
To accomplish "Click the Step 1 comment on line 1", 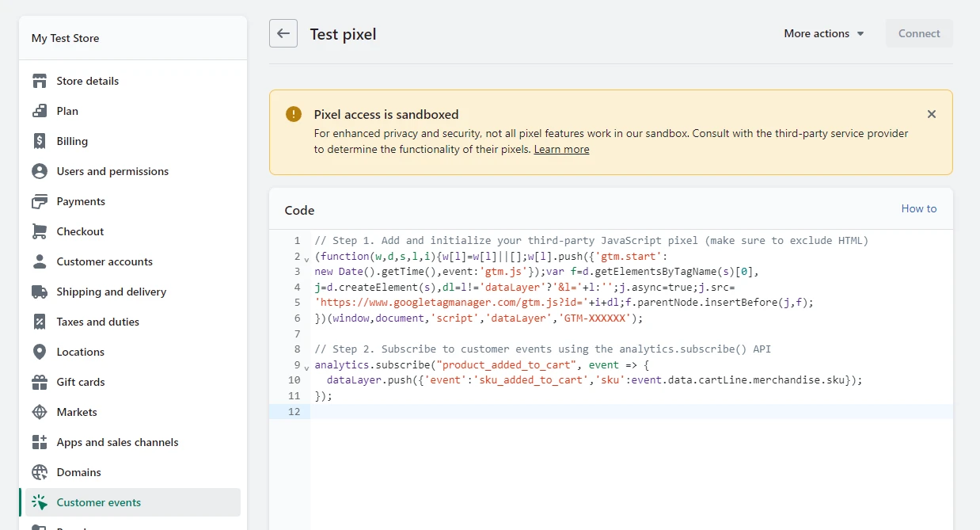I will [x=591, y=240].
